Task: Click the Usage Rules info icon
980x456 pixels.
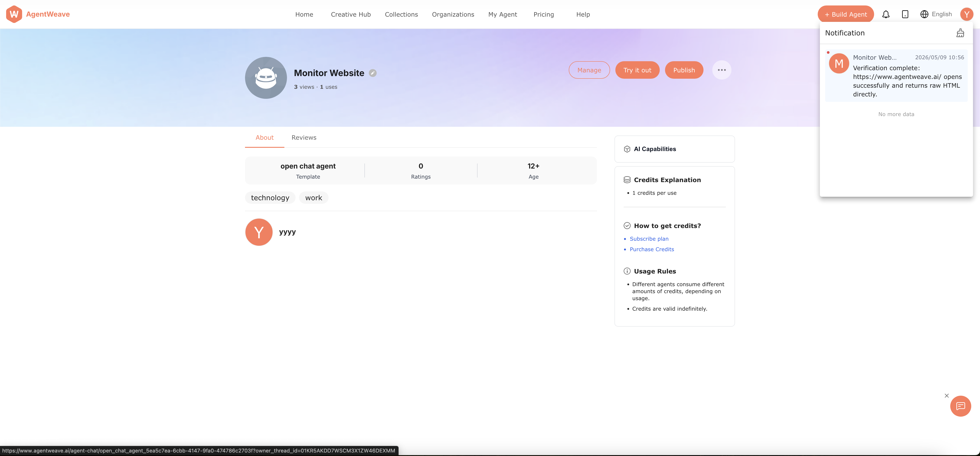Action: coord(627,271)
